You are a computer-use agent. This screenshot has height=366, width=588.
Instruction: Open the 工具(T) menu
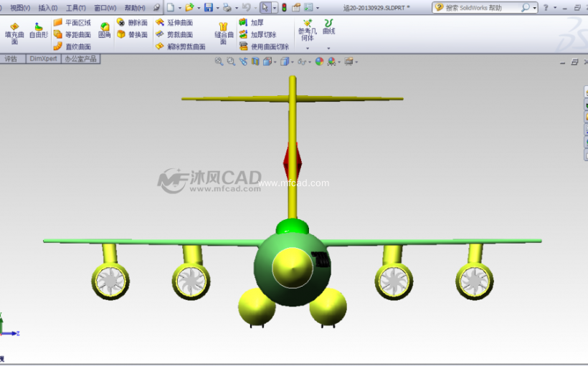tap(76, 7)
